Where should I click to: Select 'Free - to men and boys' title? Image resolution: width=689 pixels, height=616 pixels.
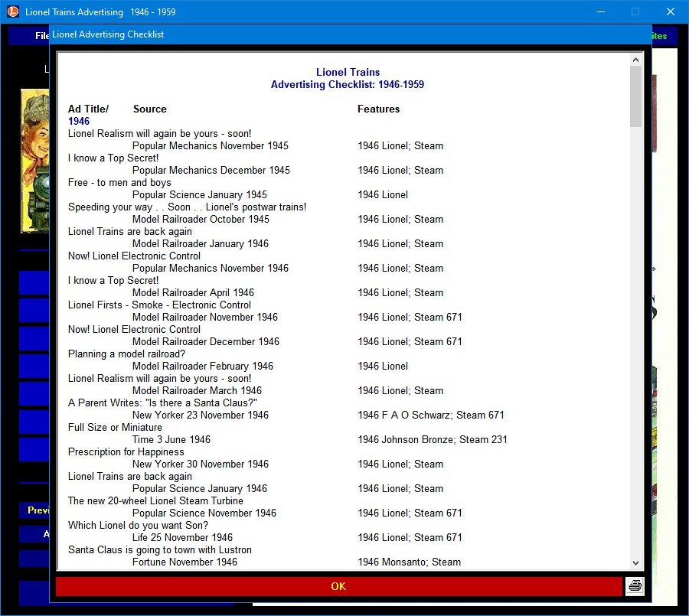[x=119, y=183]
